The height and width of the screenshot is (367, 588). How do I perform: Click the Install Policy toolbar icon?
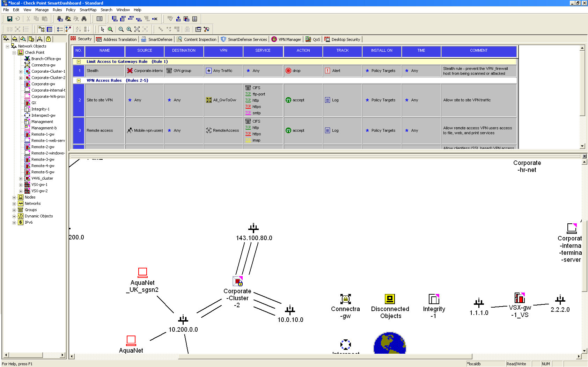pyautogui.click(x=178, y=19)
